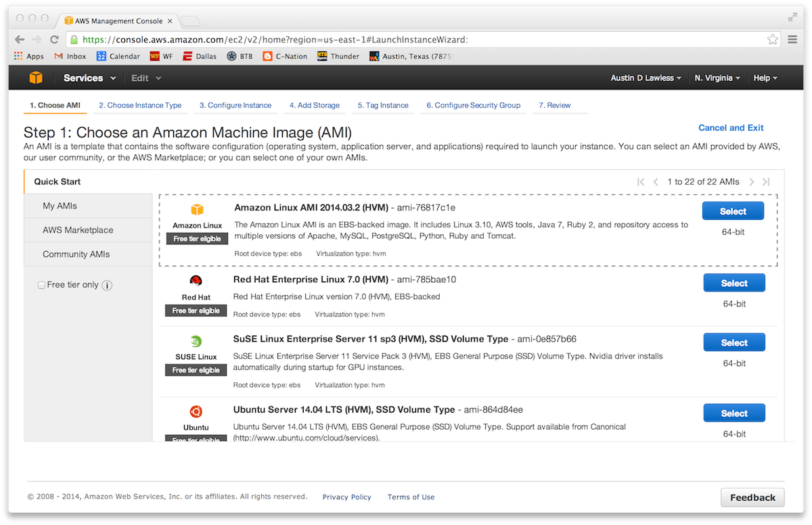Go to the 4. Add Storage step

(315, 106)
